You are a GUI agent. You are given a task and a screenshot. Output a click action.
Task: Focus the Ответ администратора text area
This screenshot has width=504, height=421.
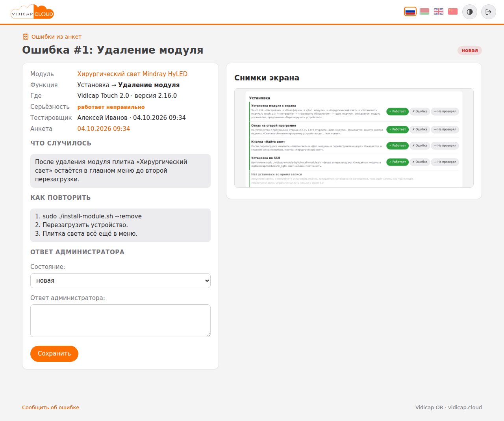120,320
